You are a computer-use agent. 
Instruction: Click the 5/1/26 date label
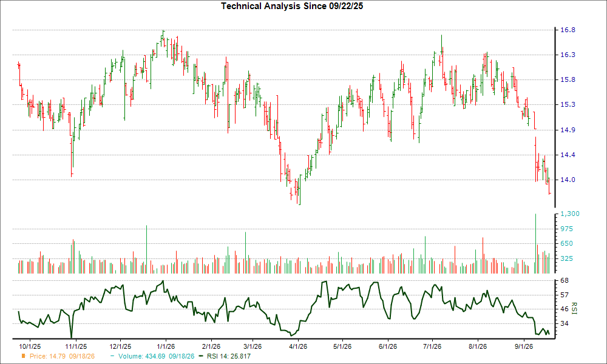342,346
